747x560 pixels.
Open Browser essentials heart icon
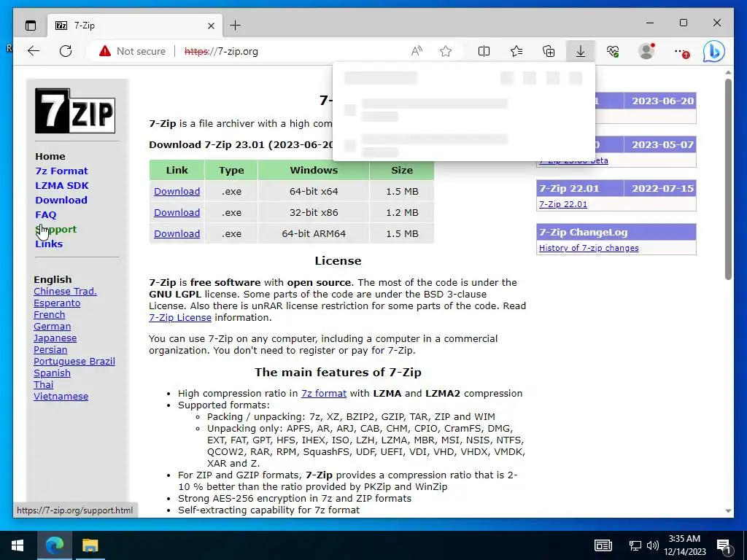pyautogui.click(x=613, y=51)
